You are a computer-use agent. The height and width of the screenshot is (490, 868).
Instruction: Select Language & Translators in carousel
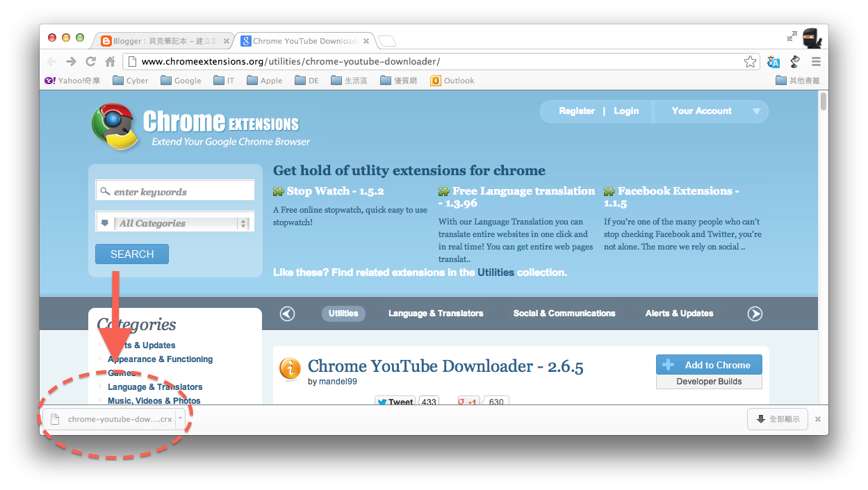436,313
